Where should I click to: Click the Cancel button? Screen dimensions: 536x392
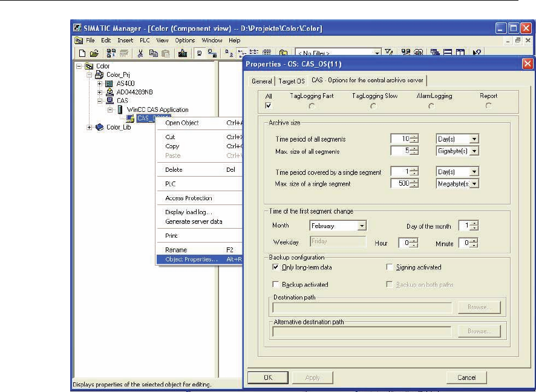point(466,377)
